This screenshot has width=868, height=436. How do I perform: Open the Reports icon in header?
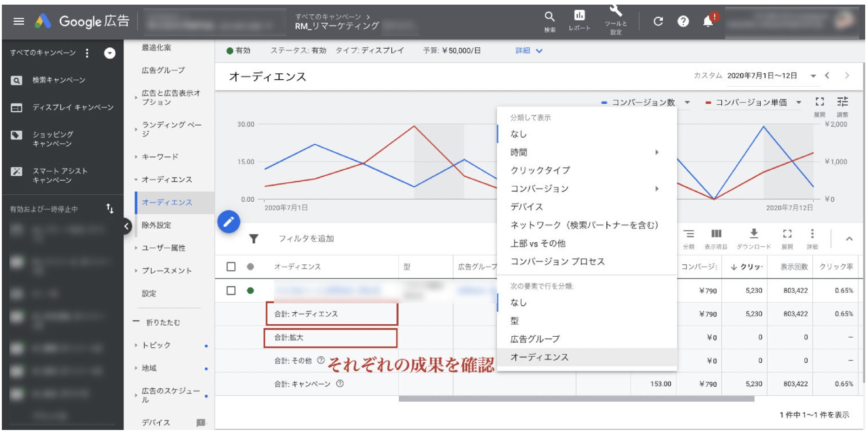(x=579, y=16)
